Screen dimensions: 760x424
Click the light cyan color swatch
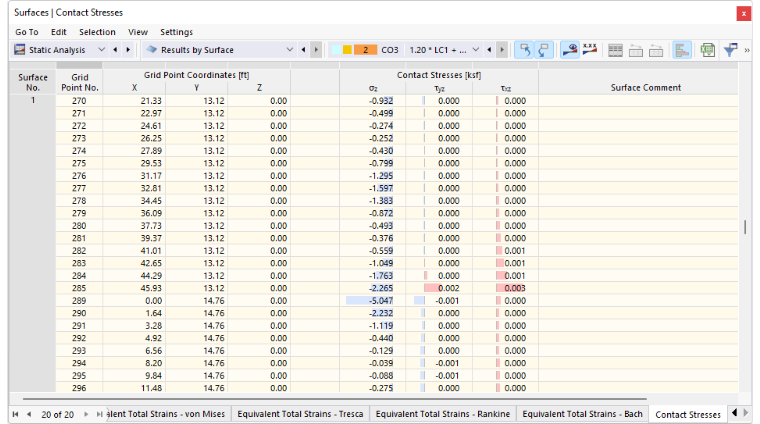tap(335, 50)
